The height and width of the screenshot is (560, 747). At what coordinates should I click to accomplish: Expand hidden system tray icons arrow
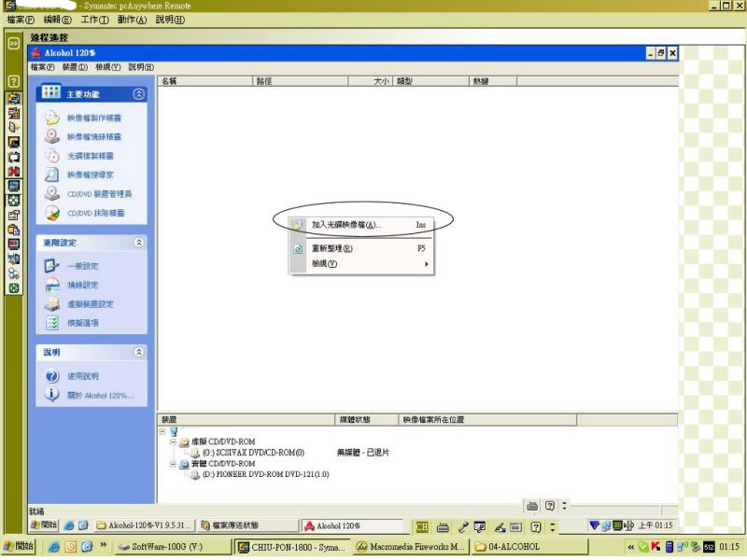[631, 547]
